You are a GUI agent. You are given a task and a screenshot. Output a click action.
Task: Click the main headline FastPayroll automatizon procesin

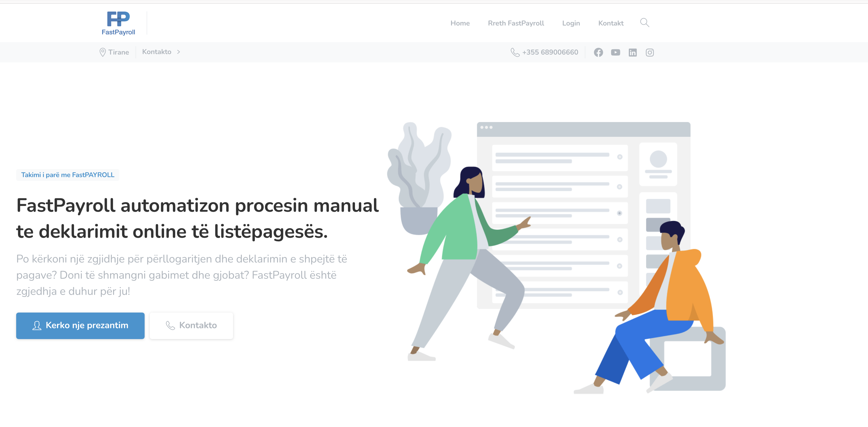(197, 218)
